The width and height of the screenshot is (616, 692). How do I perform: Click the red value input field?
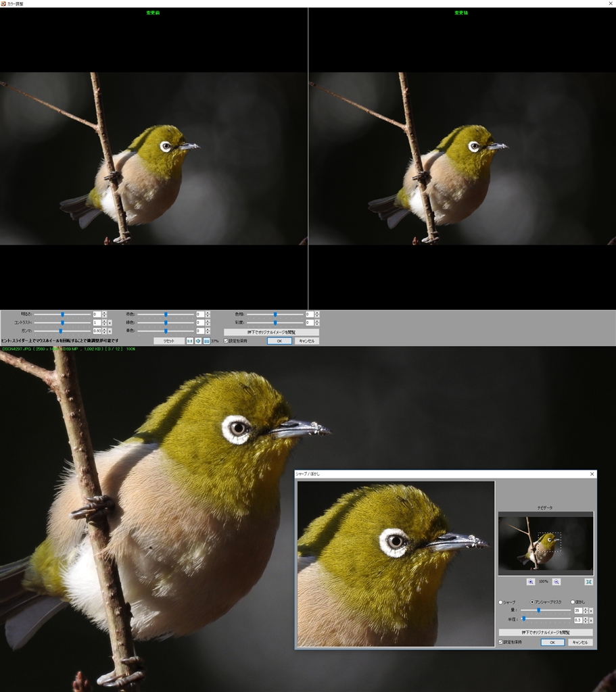pos(200,314)
